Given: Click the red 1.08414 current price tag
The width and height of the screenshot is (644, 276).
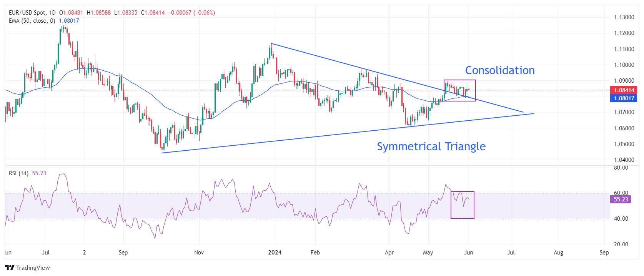Looking at the screenshot, I should [623, 90].
